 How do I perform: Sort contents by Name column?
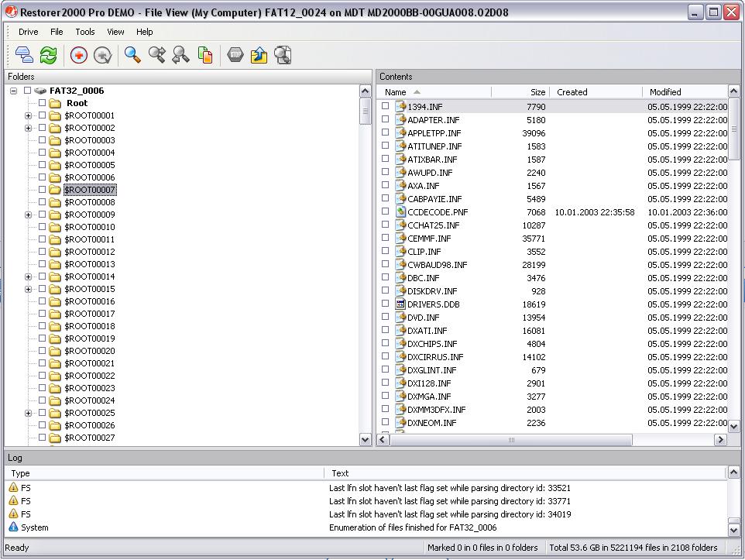tap(434, 92)
